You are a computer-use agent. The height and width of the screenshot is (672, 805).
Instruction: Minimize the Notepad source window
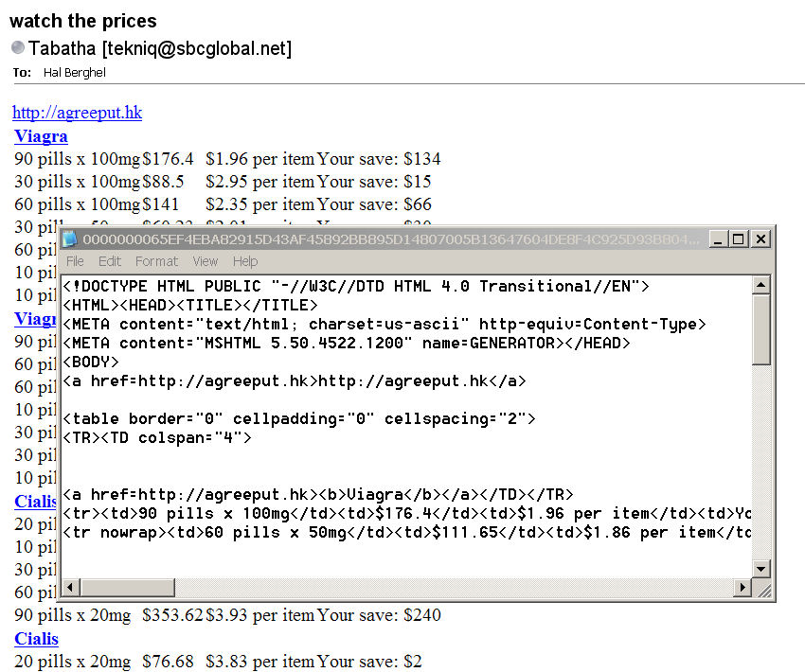720,240
